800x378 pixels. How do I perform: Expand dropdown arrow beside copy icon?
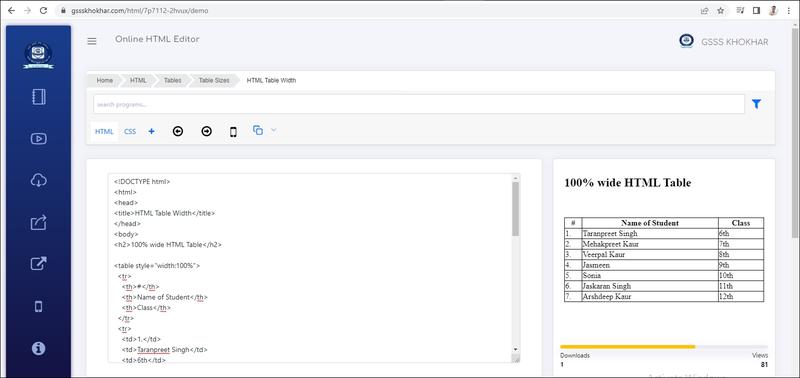(273, 130)
